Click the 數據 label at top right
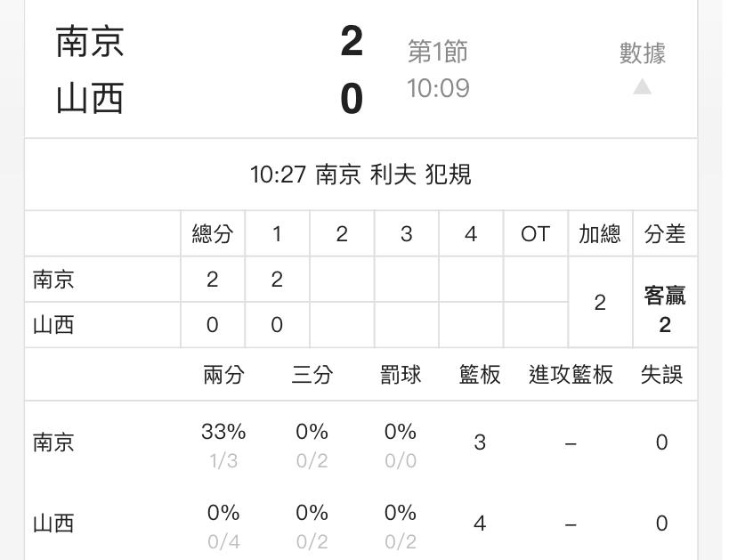 (642, 53)
